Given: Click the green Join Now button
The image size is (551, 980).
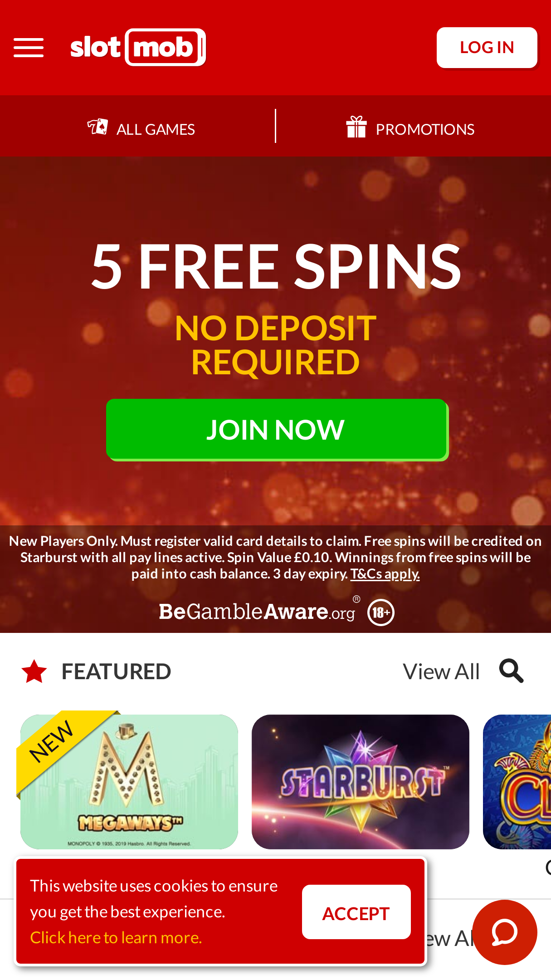Looking at the screenshot, I should click(x=277, y=430).
